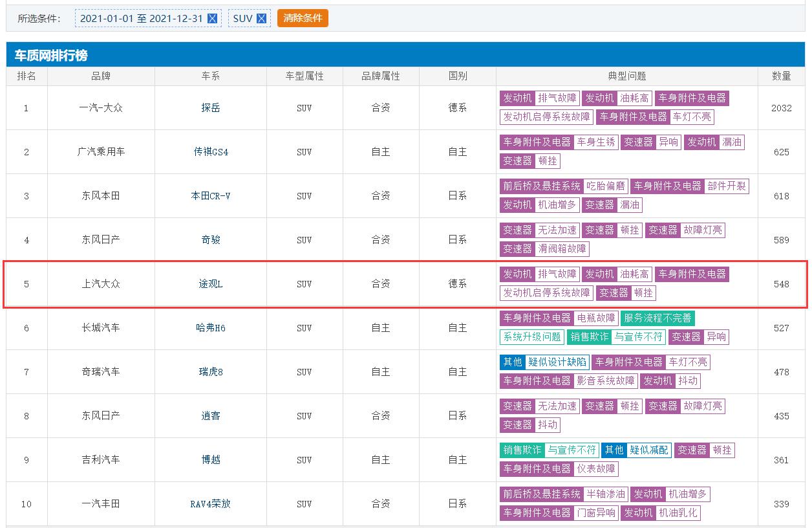This screenshot has width=812, height=528.
Task: Select the brand cell 一汽-大众
Action: [x=101, y=108]
